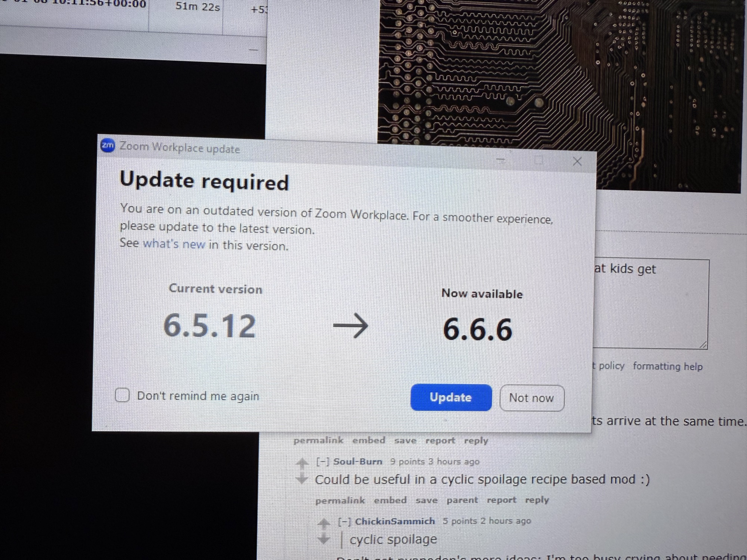Screen dimensions: 747x560
Task: Collapse ChickinSammich's comment with [-]
Action: point(344,522)
